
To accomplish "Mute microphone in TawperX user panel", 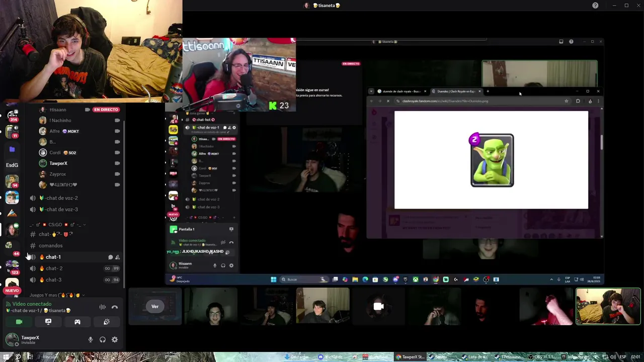I will click(x=91, y=339).
